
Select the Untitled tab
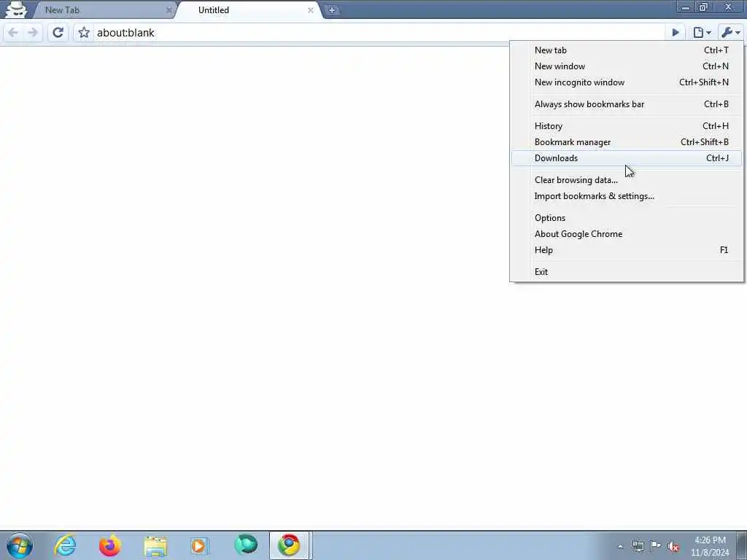pos(248,10)
